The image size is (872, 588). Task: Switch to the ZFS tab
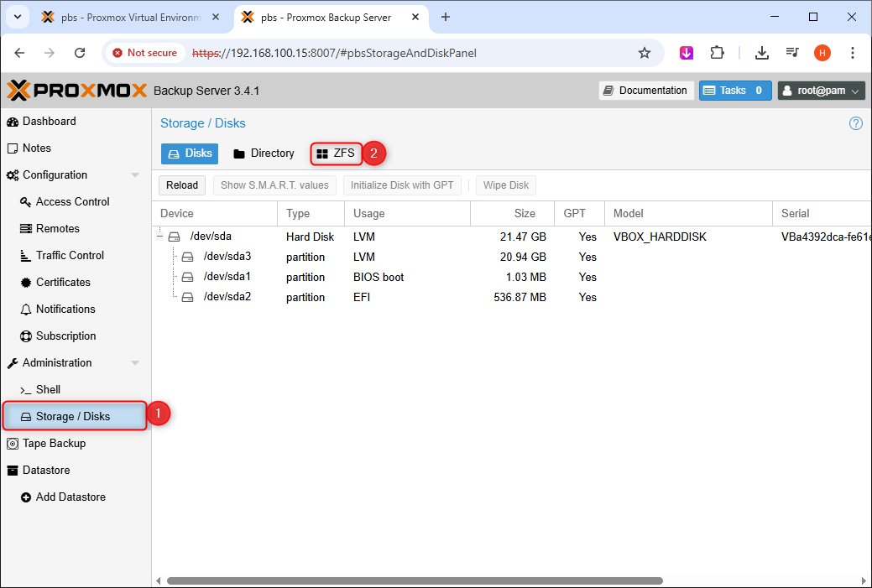click(336, 154)
